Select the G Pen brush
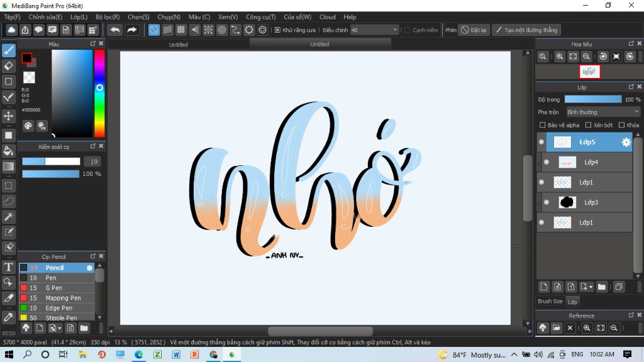 tap(57, 288)
